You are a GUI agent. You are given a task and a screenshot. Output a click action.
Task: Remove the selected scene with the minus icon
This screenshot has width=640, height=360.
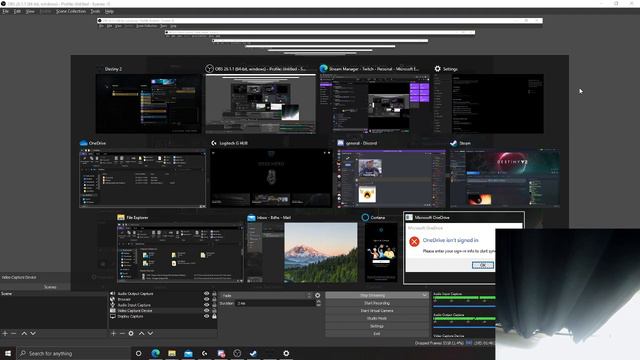(x=13, y=333)
